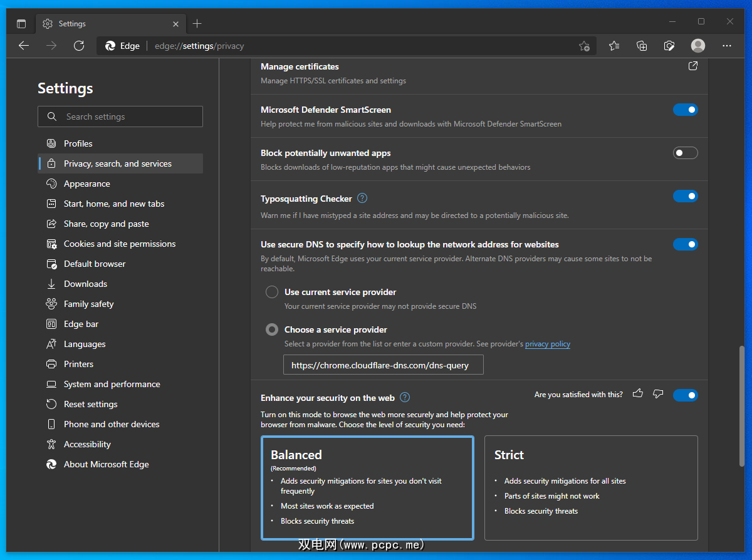Select Use current service provider option
Image resolution: width=752 pixels, height=560 pixels.
point(272,292)
